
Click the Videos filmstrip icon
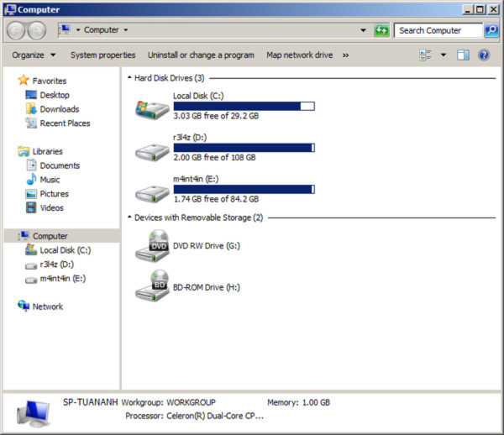pos(31,207)
